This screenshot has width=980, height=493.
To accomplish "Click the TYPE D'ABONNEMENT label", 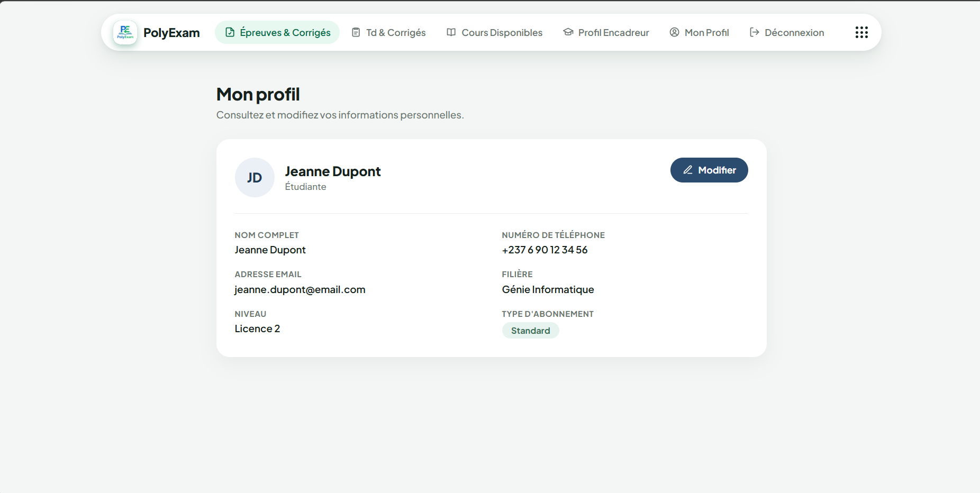I will click(548, 314).
